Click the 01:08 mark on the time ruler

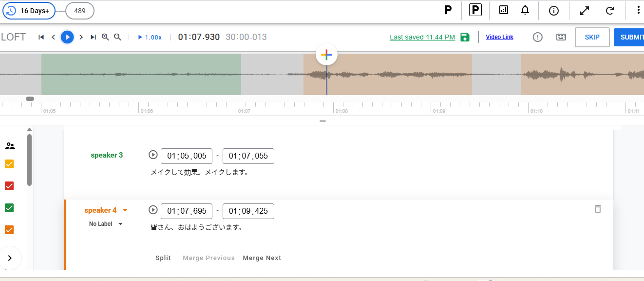[x=341, y=111]
